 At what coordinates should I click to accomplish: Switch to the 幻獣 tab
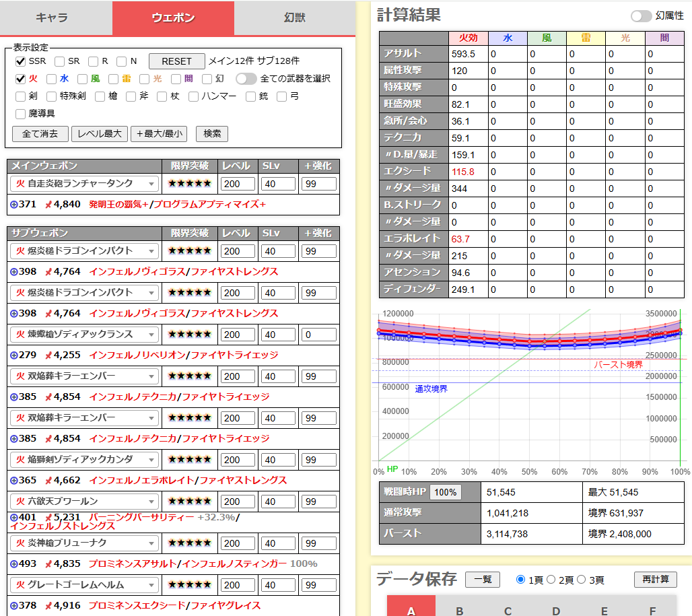pos(294,18)
